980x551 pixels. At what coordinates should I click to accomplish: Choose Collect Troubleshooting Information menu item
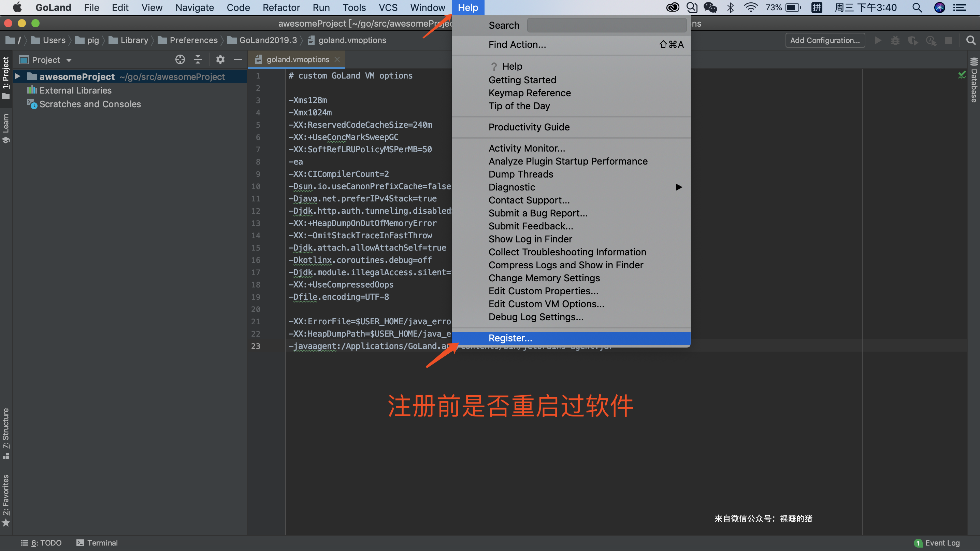coord(571,252)
